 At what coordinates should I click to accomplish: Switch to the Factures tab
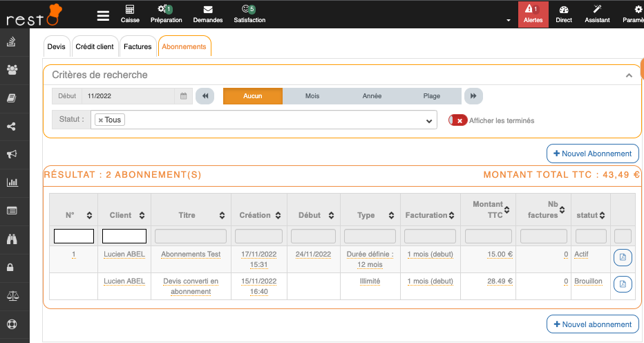tap(138, 46)
